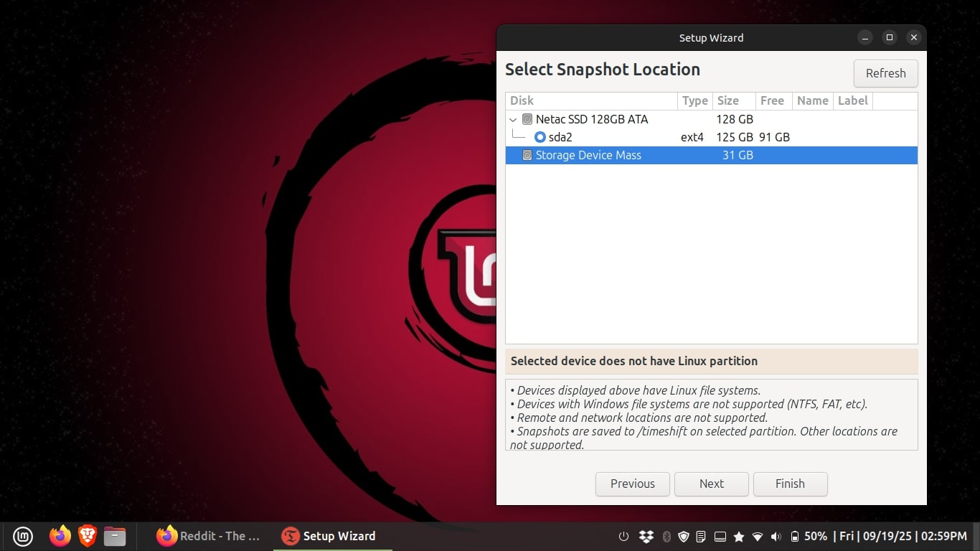The height and width of the screenshot is (551, 980).
Task: Switch to the Reddit Firefox taskbar window
Action: tap(208, 536)
